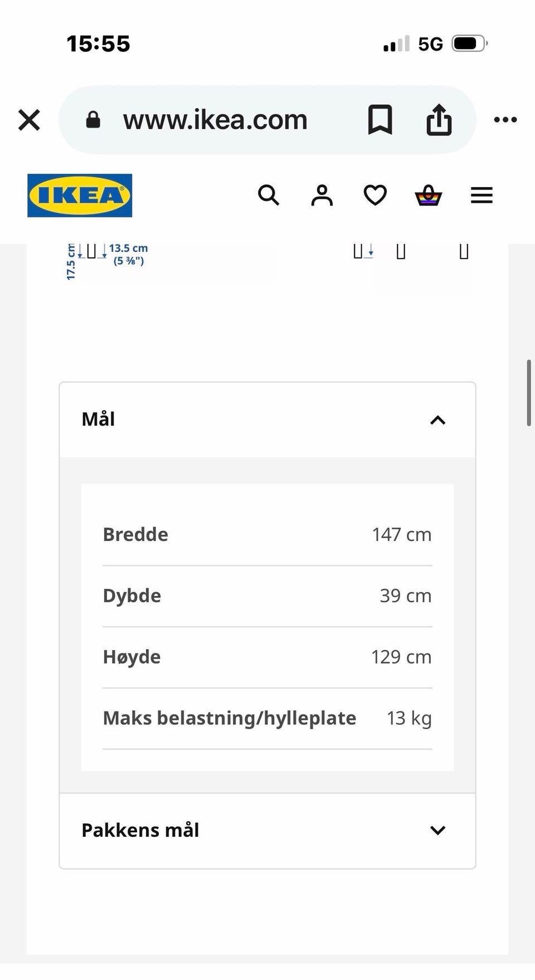Select the Bredde 147 cm row
The width and height of the screenshot is (535, 980).
coord(267,535)
